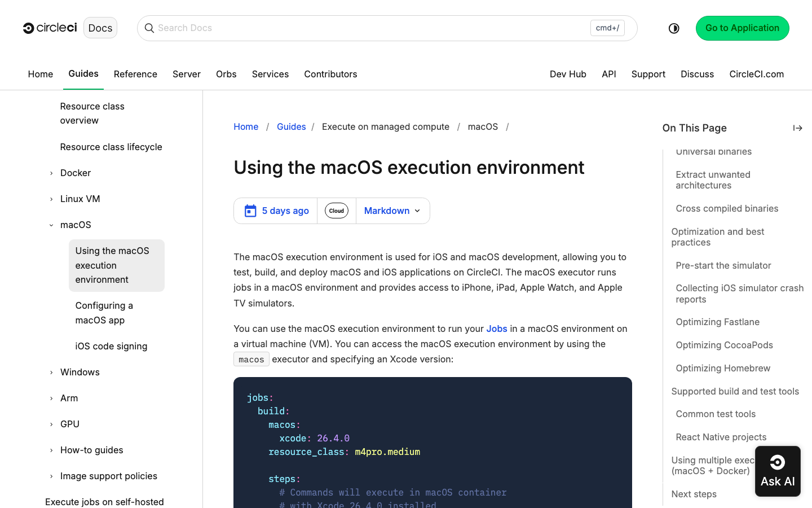Open the Server tab
This screenshot has height=508, width=812.
[187, 74]
